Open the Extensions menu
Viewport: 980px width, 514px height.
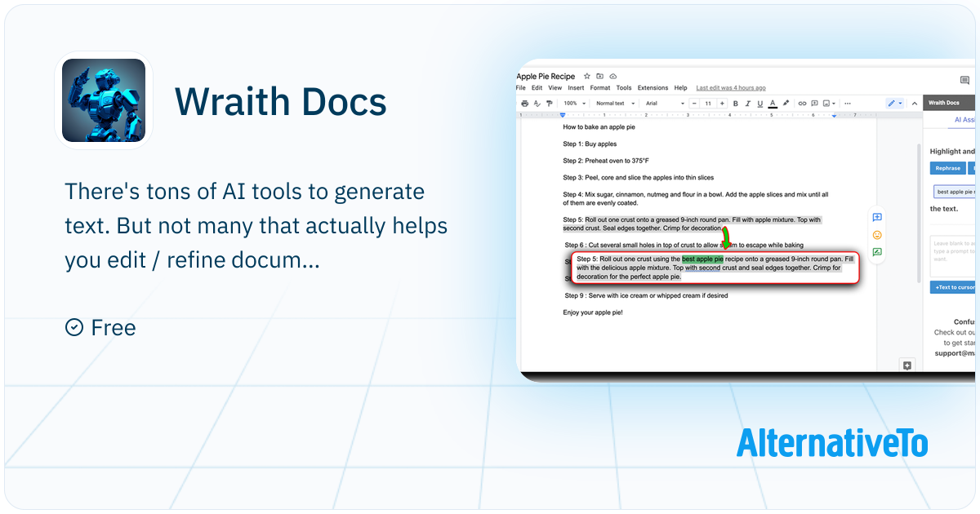pyautogui.click(x=653, y=88)
